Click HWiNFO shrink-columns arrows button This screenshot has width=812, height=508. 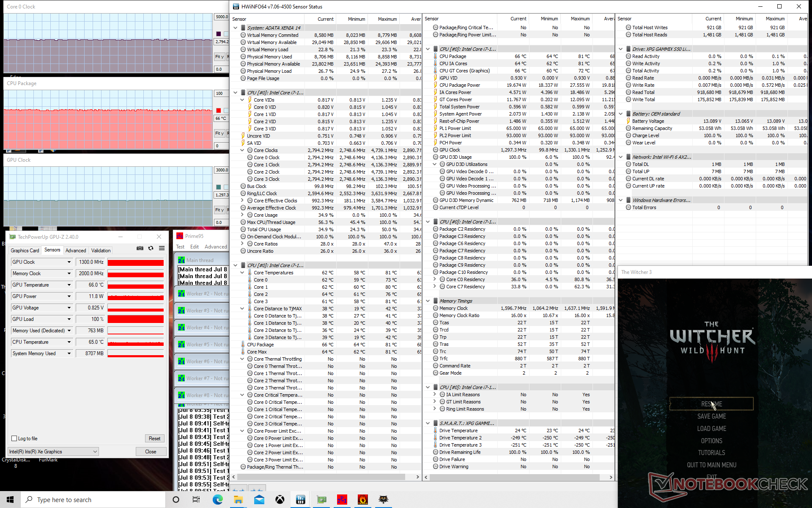pyautogui.click(x=257, y=489)
